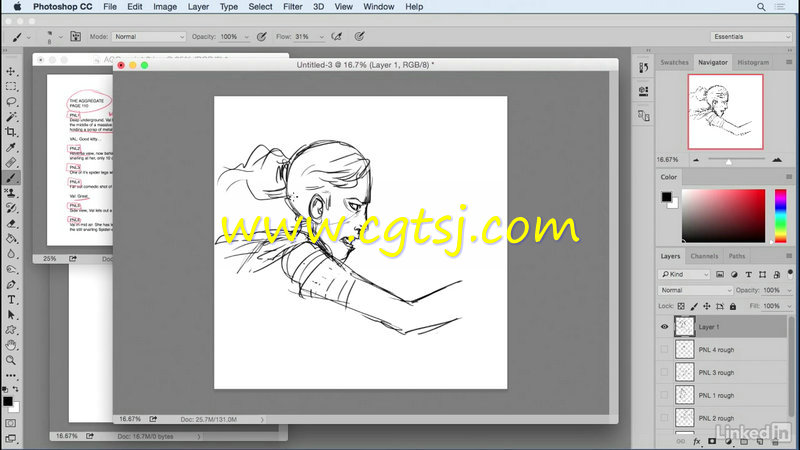The width and height of the screenshot is (800, 450).
Task: Hide Layer 1 visibility eye
Action: pyautogui.click(x=664, y=327)
